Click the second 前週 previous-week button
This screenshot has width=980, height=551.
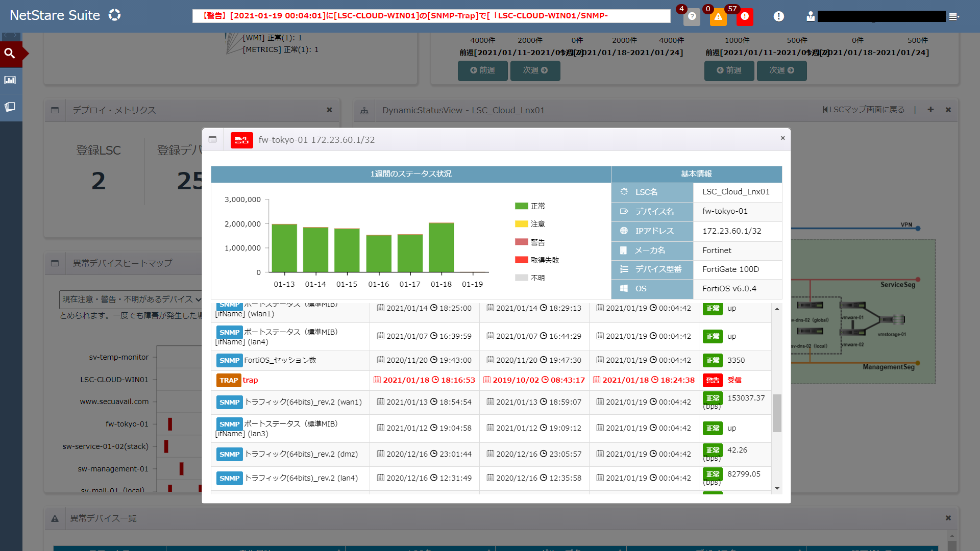(x=729, y=70)
